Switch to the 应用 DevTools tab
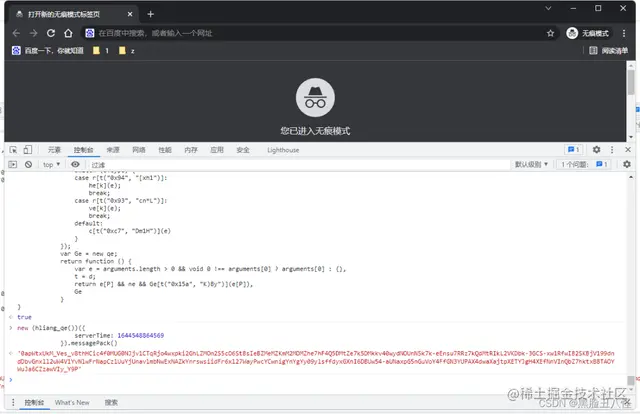 tap(217, 150)
